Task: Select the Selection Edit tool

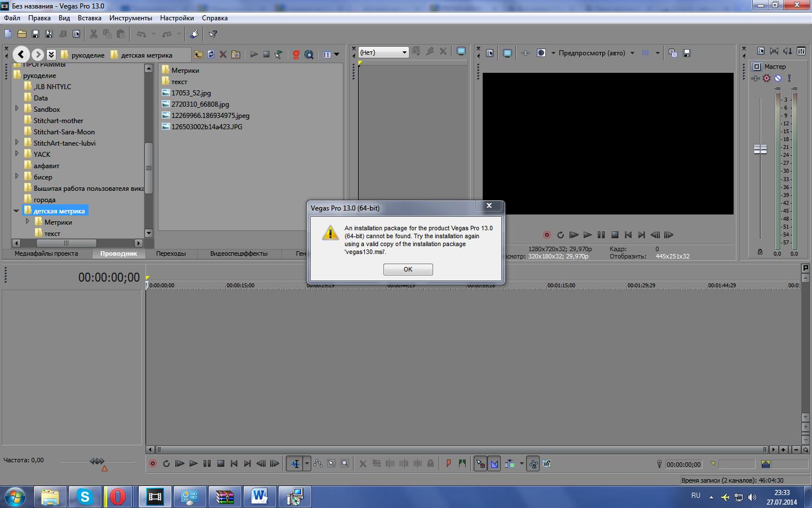Action: pyautogui.click(x=332, y=464)
